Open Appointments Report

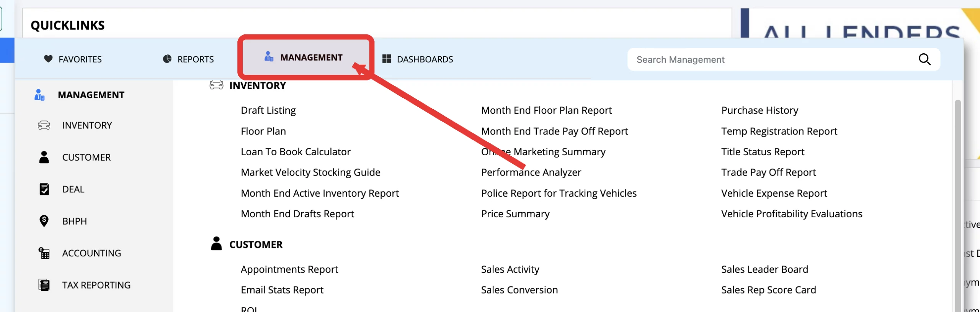click(x=289, y=269)
